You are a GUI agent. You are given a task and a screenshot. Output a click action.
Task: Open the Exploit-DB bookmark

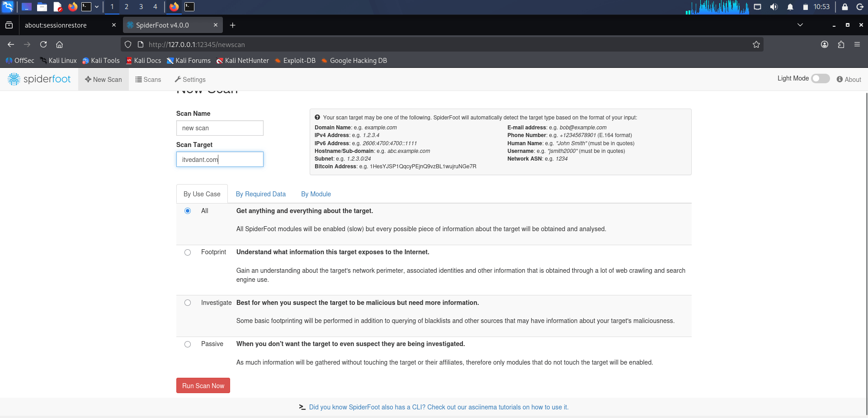pos(295,61)
